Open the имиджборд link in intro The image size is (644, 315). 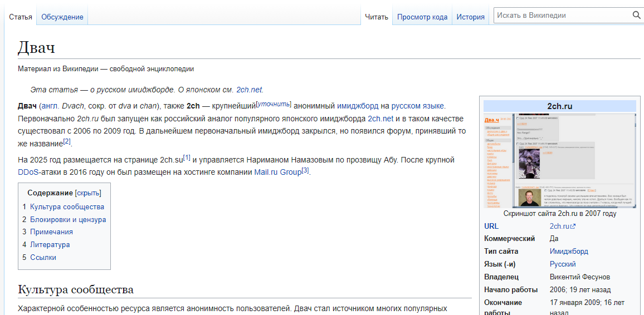tap(358, 106)
